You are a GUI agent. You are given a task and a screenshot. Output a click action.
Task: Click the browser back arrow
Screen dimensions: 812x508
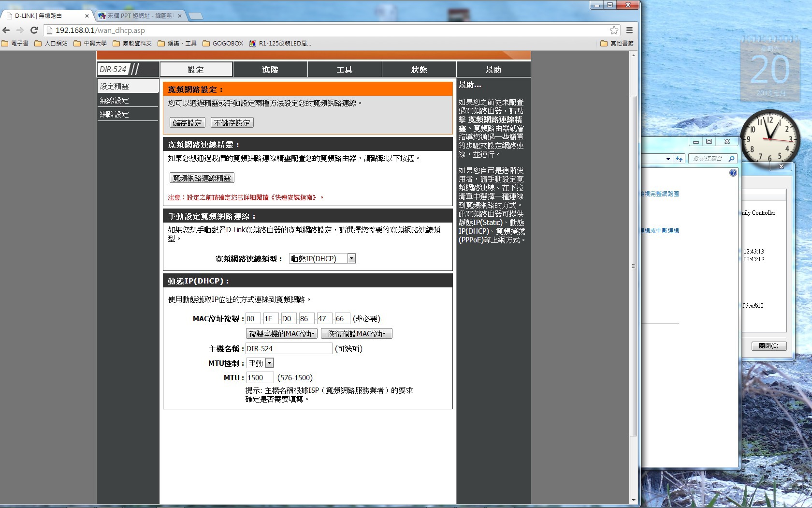click(6, 30)
